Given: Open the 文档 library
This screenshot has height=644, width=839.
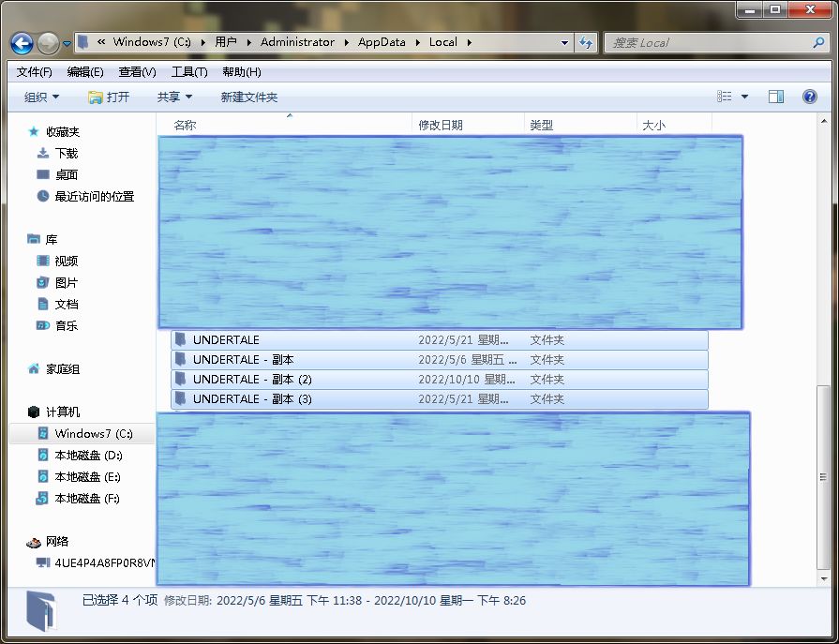Looking at the screenshot, I should pos(67,304).
